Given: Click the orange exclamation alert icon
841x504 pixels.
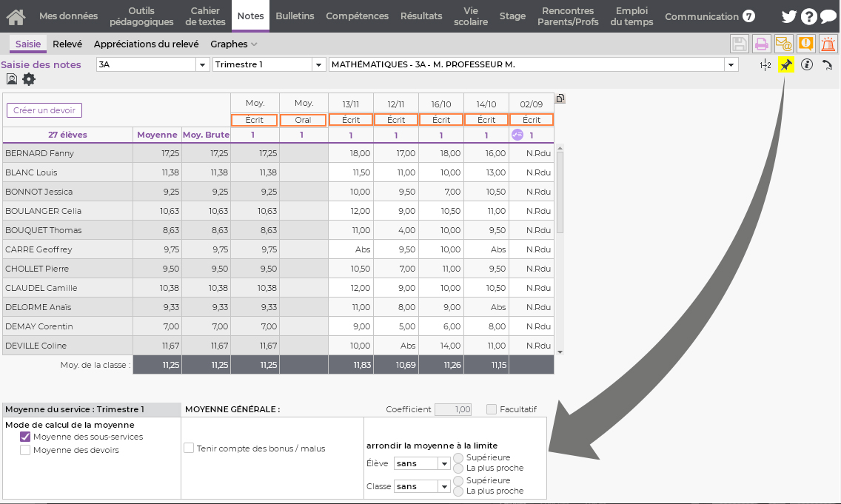Looking at the screenshot, I should [x=805, y=44].
